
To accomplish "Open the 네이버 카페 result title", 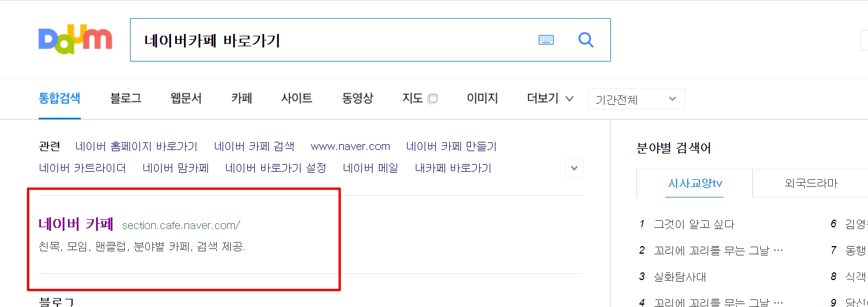I will click(76, 224).
